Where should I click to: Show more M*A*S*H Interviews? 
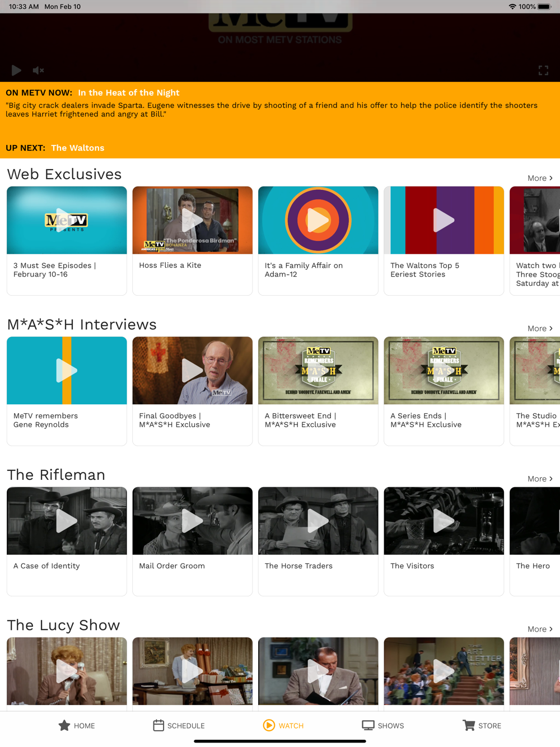tap(540, 328)
